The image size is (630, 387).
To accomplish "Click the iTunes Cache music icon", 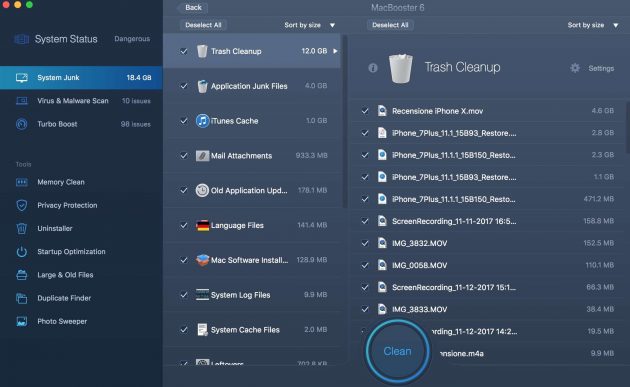I will [x=202, y=121].
